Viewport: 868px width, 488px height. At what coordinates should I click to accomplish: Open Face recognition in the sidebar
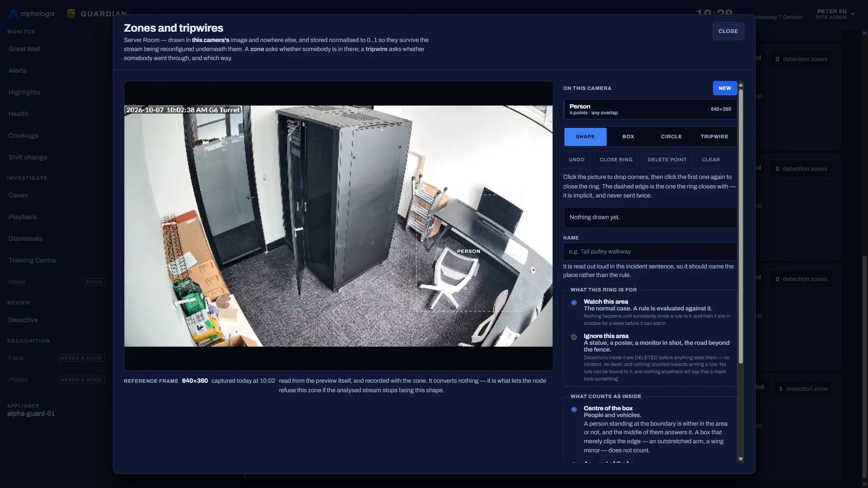tap(16, 358)
